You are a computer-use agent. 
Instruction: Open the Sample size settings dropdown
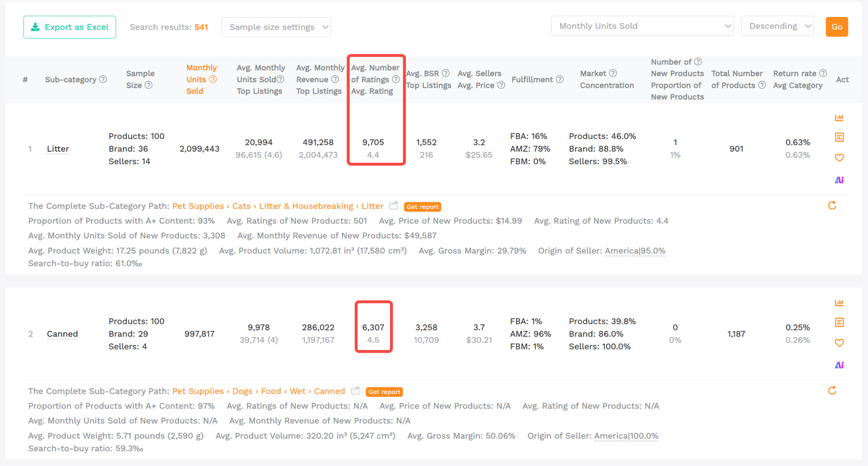coord(276,26)
